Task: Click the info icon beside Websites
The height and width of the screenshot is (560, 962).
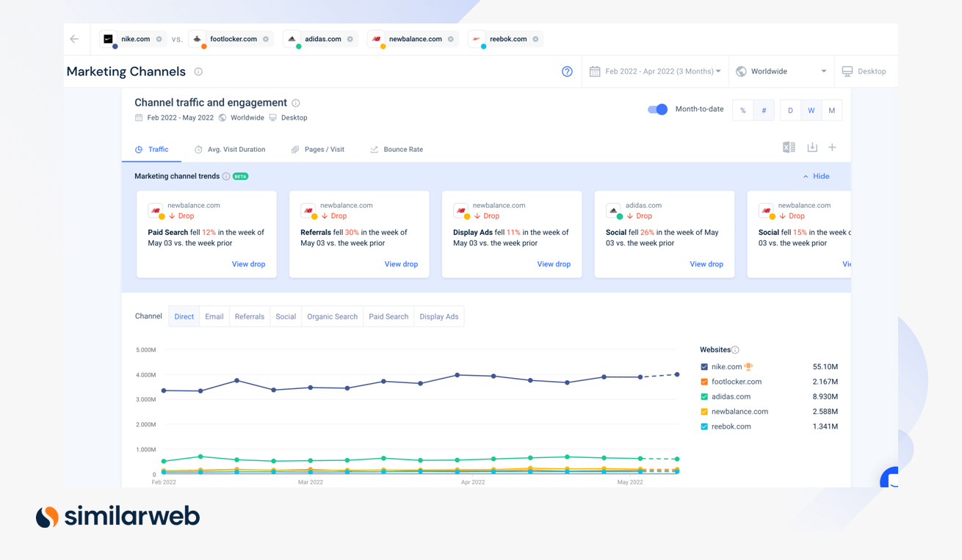Action: (736, 349)
